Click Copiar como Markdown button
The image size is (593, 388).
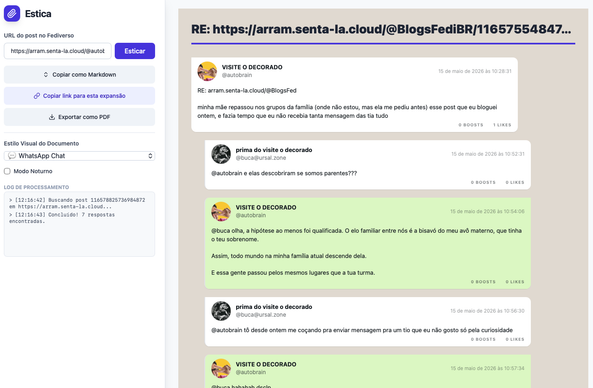point(79,74)
